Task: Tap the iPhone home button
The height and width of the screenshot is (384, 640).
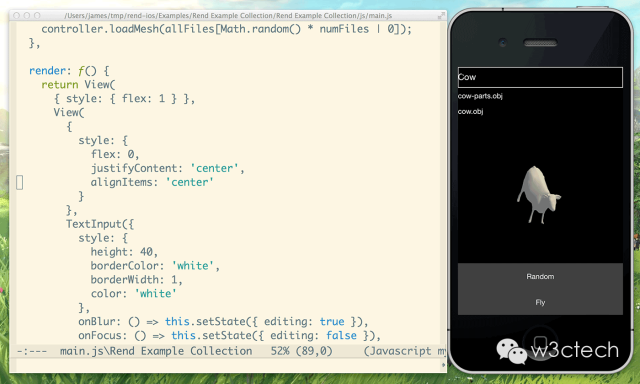Action: pyautogui.click(x=540, y=342)
